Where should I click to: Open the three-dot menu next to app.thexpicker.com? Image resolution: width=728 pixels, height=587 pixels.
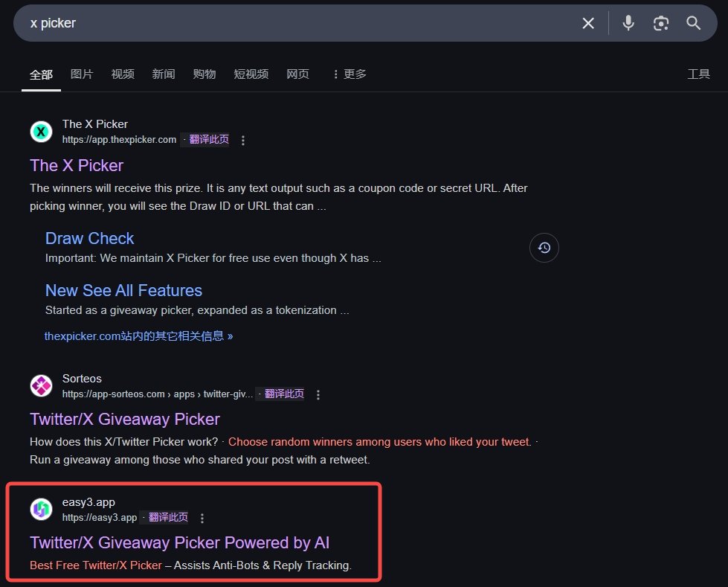point(243,141)
